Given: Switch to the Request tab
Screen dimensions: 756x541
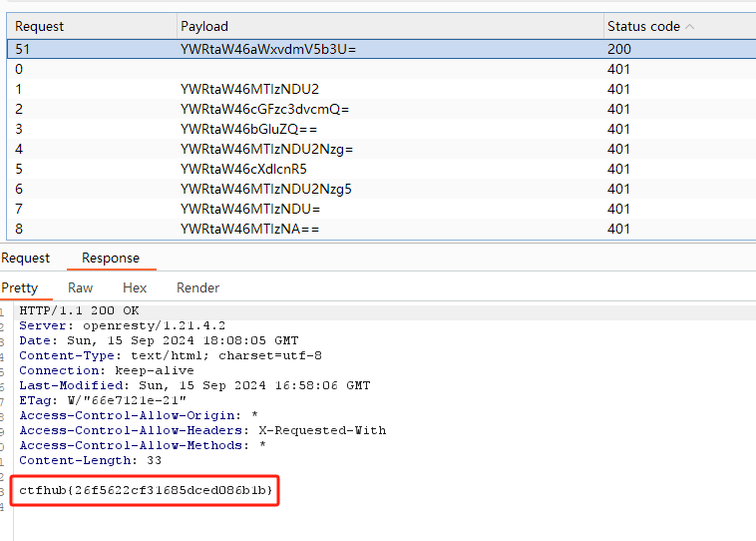Looking at the screenshot, I should coord(26,258).
